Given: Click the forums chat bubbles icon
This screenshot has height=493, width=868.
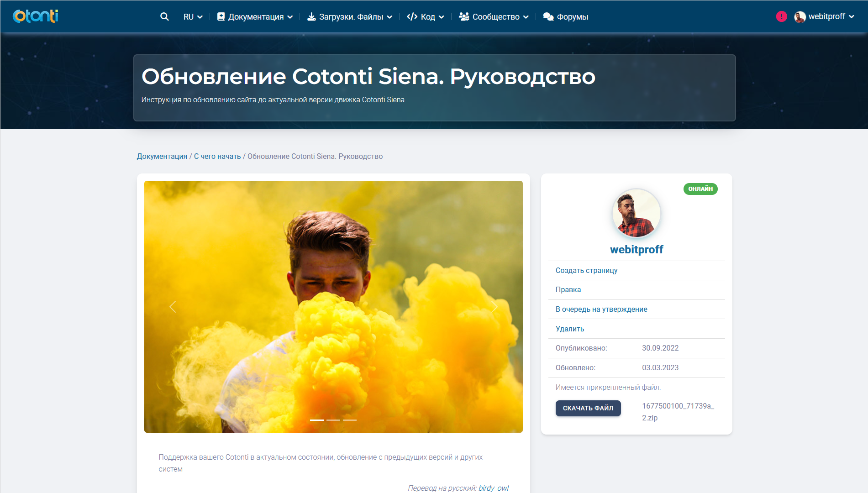Looking at the screenshot, I should click(548, 16).
